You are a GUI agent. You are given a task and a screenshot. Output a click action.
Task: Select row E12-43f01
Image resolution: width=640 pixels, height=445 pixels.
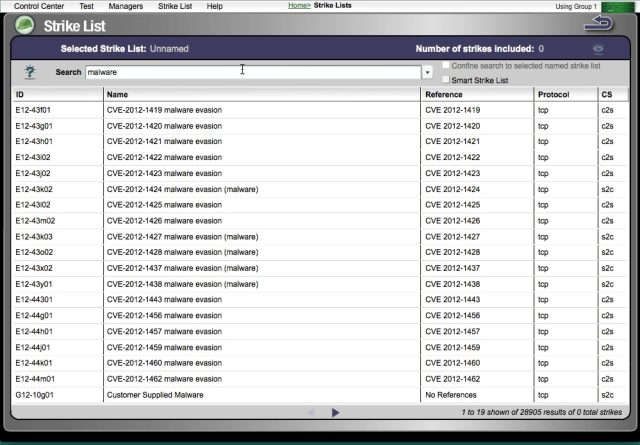point(320,110)
